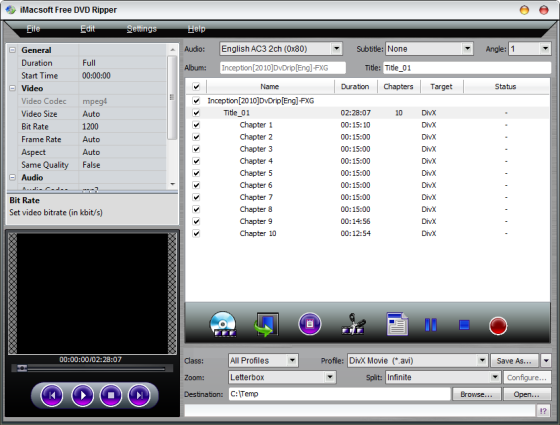Click the Open... destination button
The height and width of the screenshot is (425, 560).
pyautogui.click(x=527, y=394)
